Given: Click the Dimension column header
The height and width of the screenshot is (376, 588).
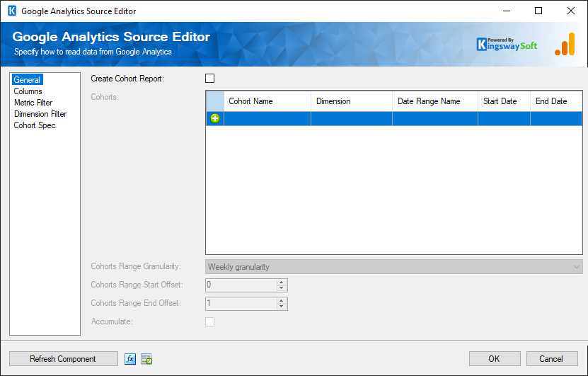Looking at the screenshot, I should pyautogui.click(x=352, y=101).
